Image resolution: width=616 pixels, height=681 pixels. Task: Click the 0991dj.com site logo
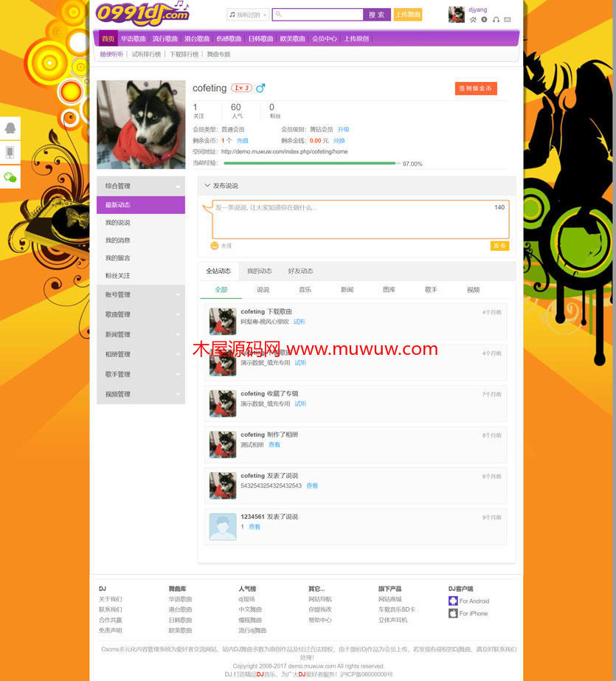142,13
